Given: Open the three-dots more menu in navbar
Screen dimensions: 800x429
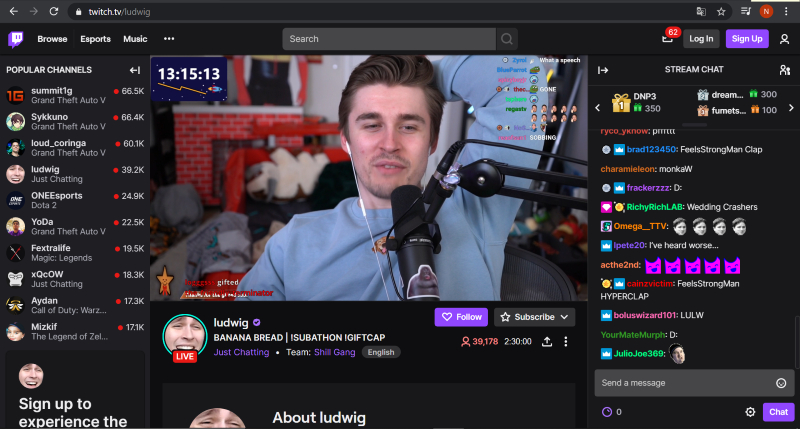Looking at the screenshot, I should click(169, 39).
